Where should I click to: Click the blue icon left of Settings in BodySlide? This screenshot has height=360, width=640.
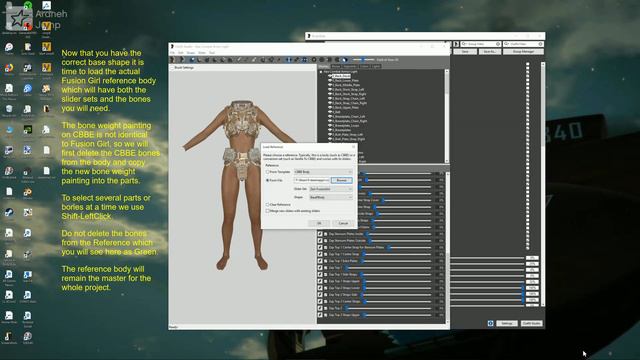coord(491,323)
